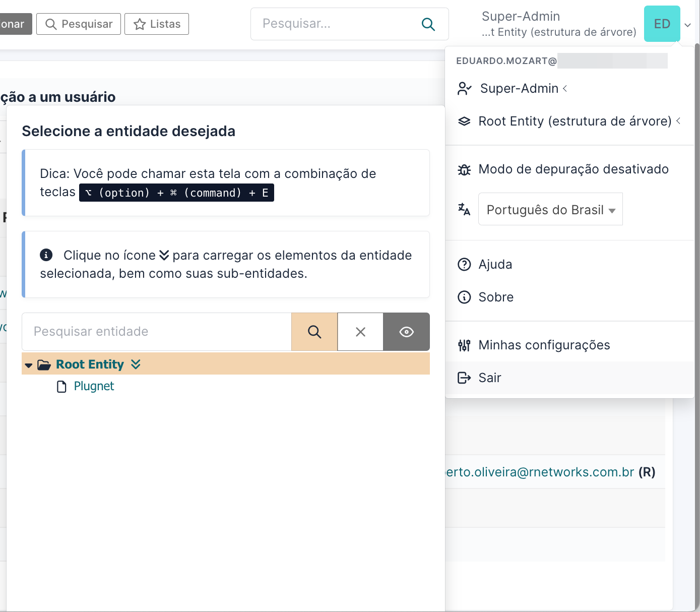This screenshot has width=700, height=612.
Task: Enable Modo de depuração
Action: (x=573, y=169)
